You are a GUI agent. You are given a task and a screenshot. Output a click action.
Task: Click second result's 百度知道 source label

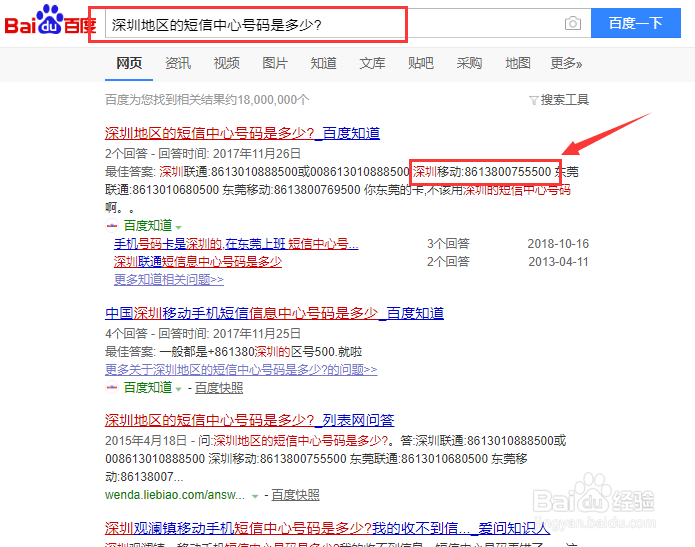[148, 388]
